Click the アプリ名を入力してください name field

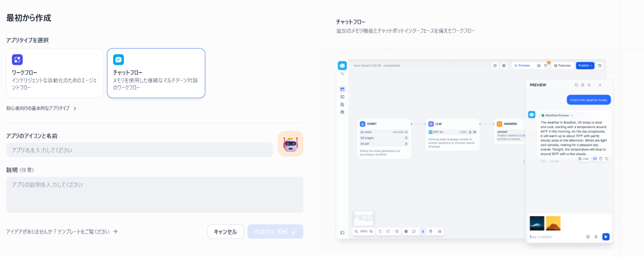pyautogui.click(x=139, y=150)
